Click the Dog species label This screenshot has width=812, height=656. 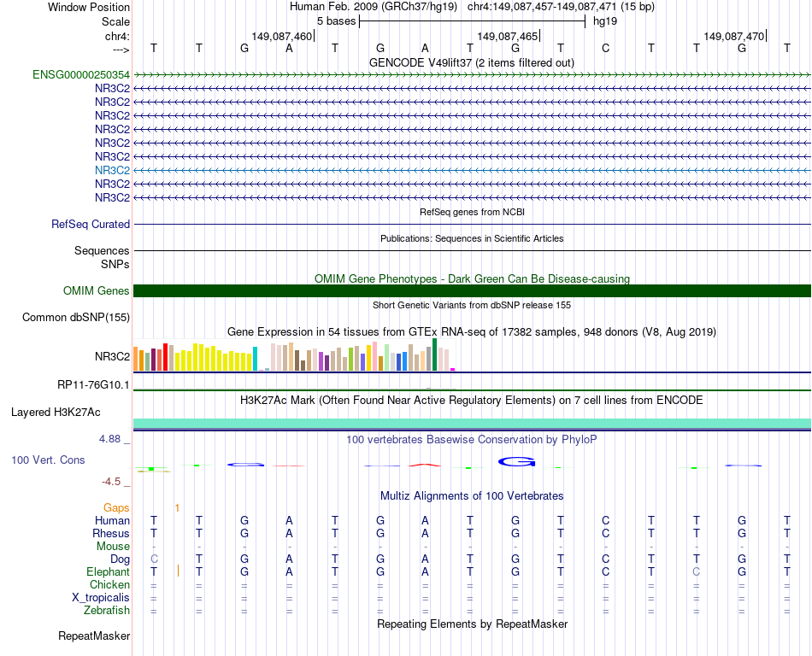(x=121, y=559)
